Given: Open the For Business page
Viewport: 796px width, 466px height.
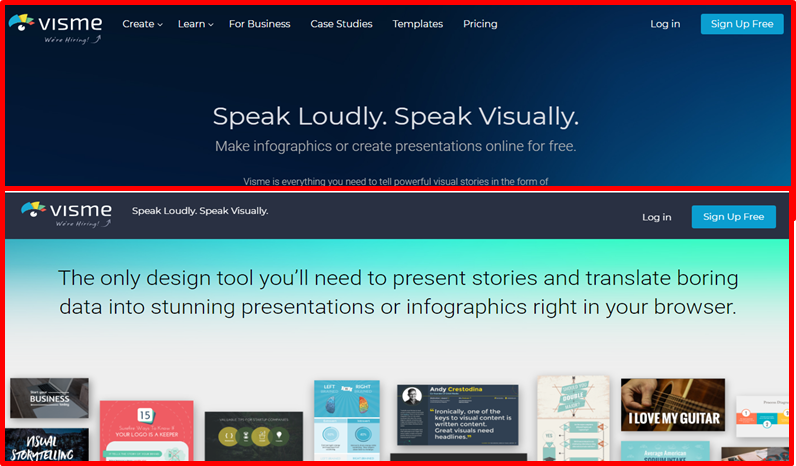Looking at the screenshot, I should click(259, 24).
